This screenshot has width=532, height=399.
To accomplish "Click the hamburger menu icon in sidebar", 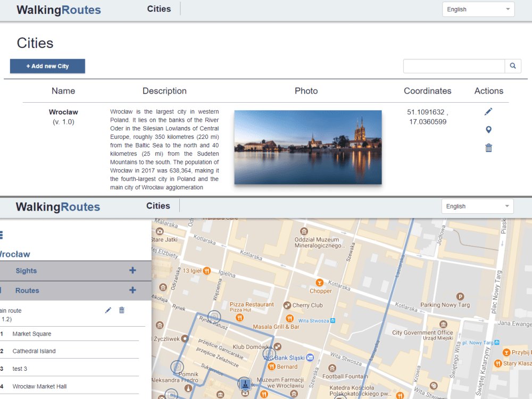I will (1, 235).
